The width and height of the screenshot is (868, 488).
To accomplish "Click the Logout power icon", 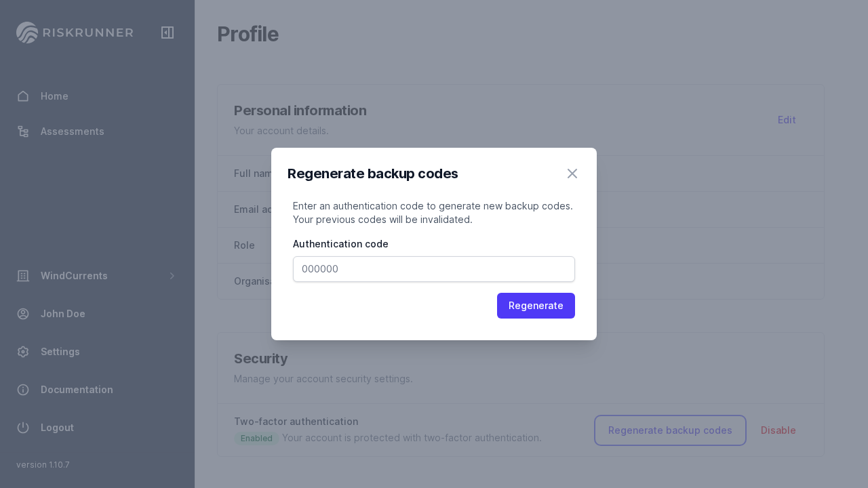I will click(23, 428).
